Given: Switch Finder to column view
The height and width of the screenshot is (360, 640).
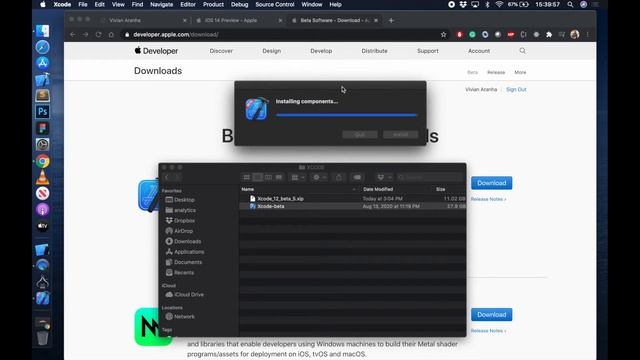Looking at the screenshot, I should point(268,177).
